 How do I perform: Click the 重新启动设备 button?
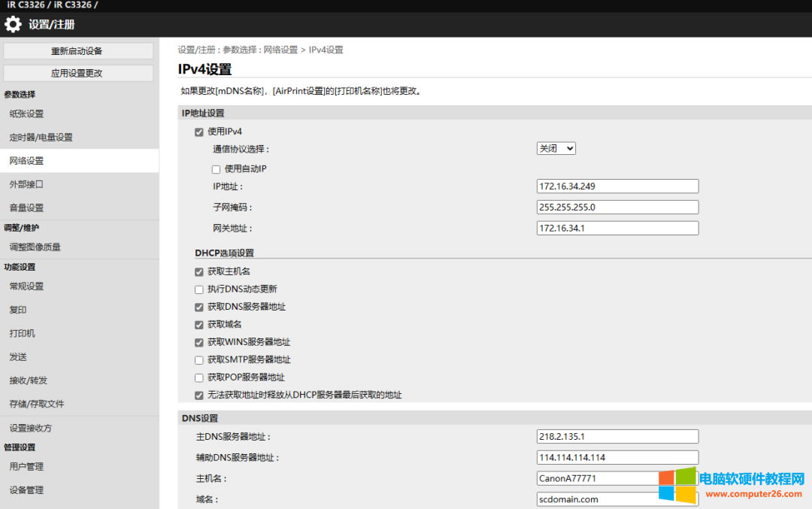coord(78,51)
